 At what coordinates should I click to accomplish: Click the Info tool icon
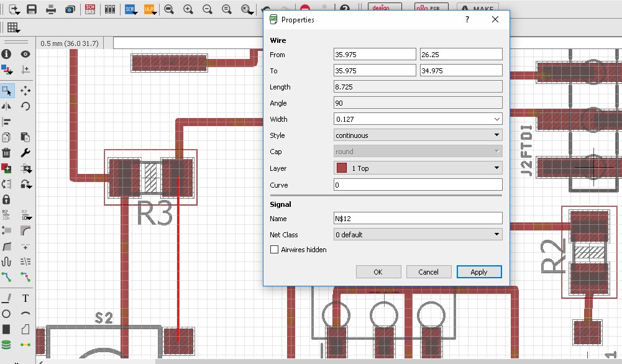coord(6,54)
